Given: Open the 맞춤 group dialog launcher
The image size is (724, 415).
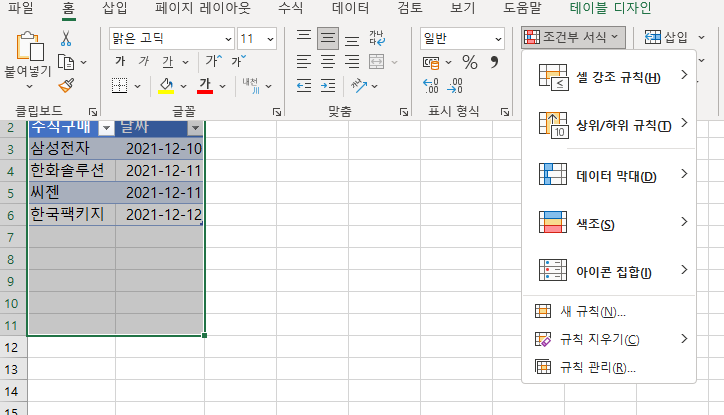Looking at the screenshot, I should tap(404, 112).
